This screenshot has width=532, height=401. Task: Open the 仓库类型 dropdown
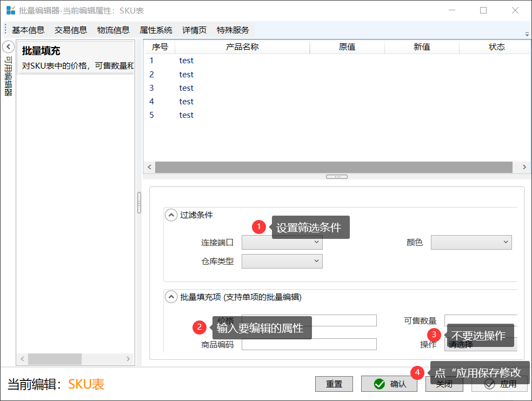282,262
